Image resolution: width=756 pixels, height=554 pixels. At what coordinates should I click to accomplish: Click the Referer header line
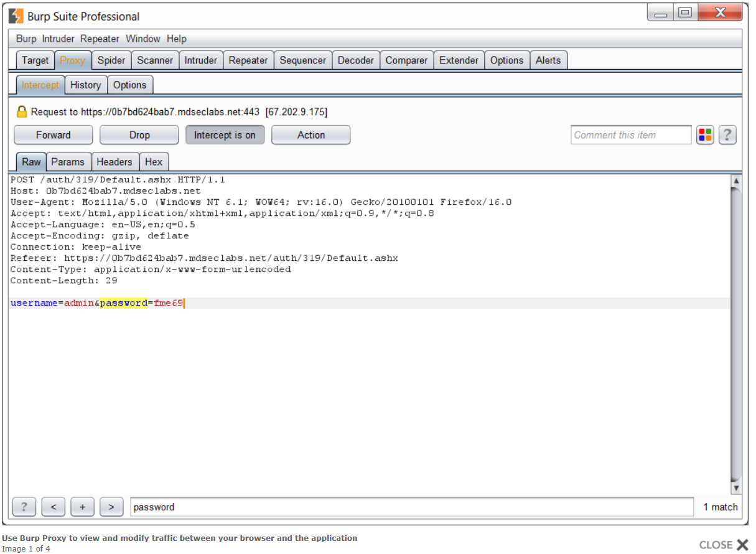tap(204, 258)
